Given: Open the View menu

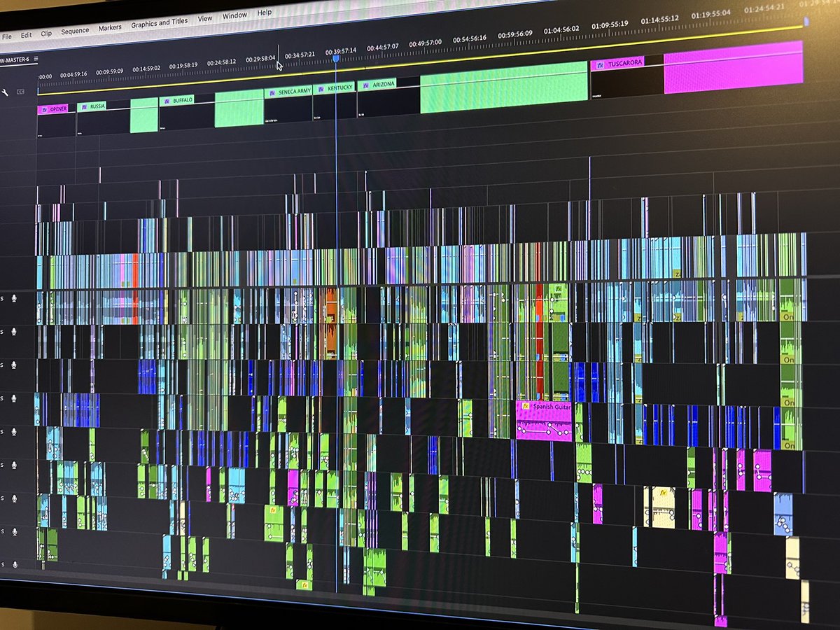Looking at the screenshot, I should click(204, 19).
